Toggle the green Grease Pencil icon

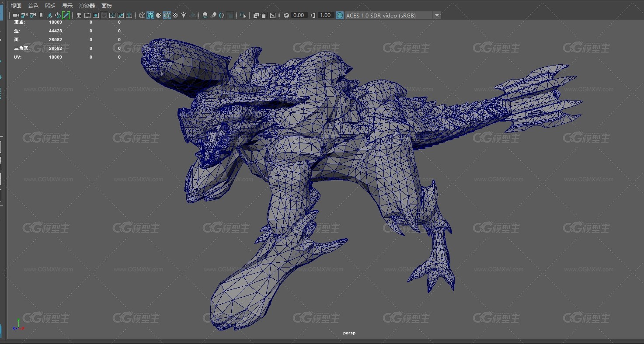point(66,15)
